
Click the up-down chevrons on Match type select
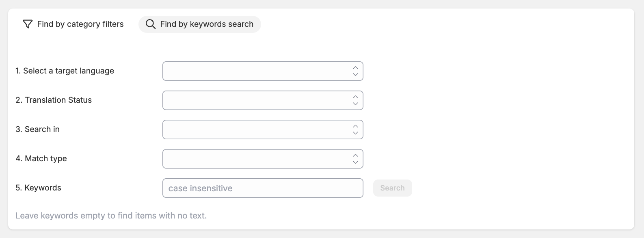(355, 159)
